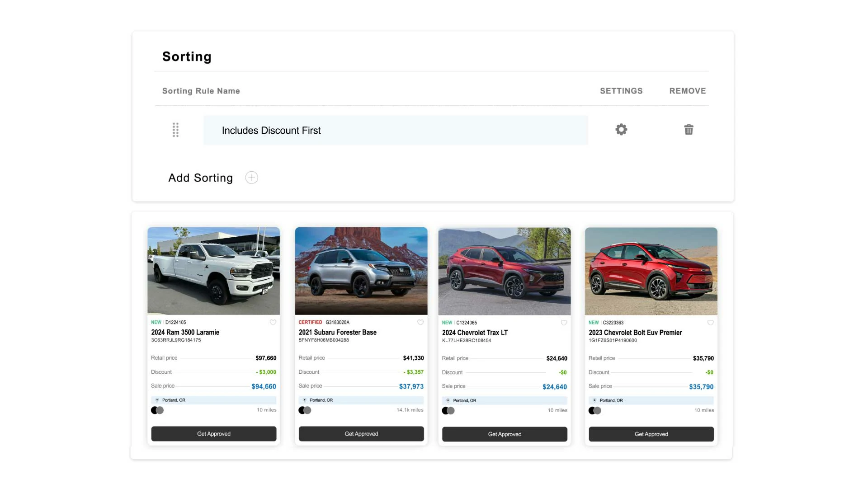Open the white Ram 3500 truck photo
This screenshot has width=868, height=488.
pyautogui.click(x=213, y=271)
